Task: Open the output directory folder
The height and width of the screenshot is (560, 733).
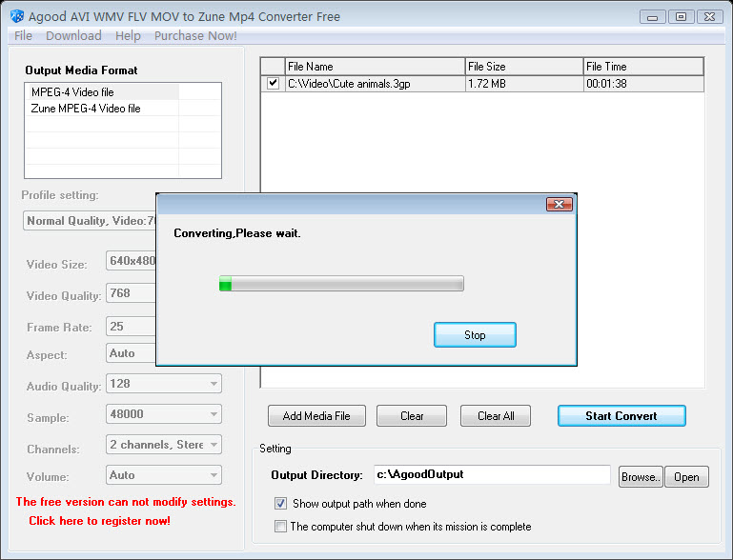Action: tap(686, 477)
